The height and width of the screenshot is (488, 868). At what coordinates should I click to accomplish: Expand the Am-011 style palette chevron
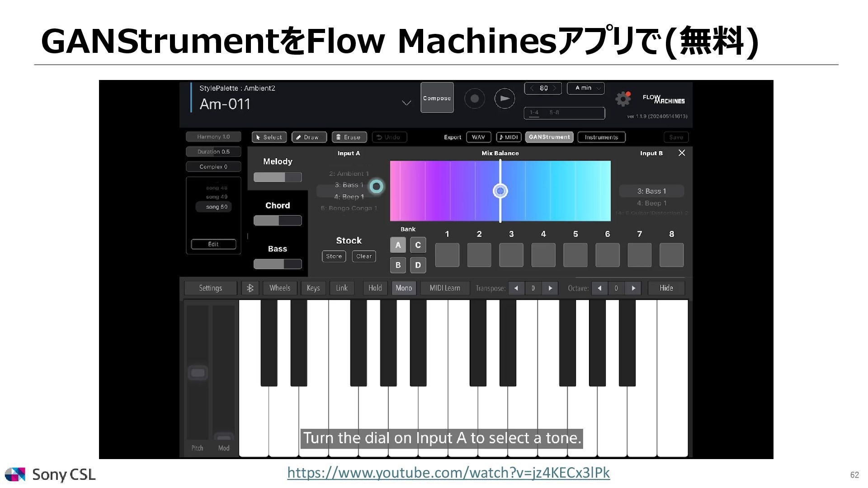[x=406, y=103]
